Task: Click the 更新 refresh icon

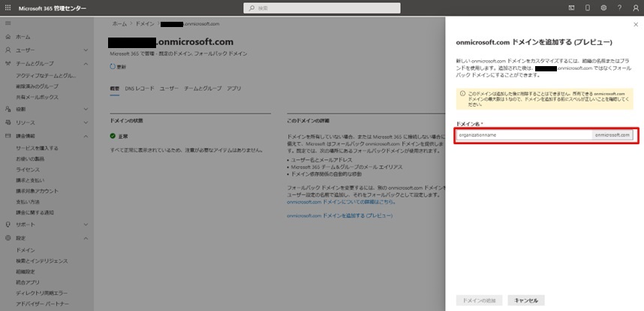Action: point(113,66)
